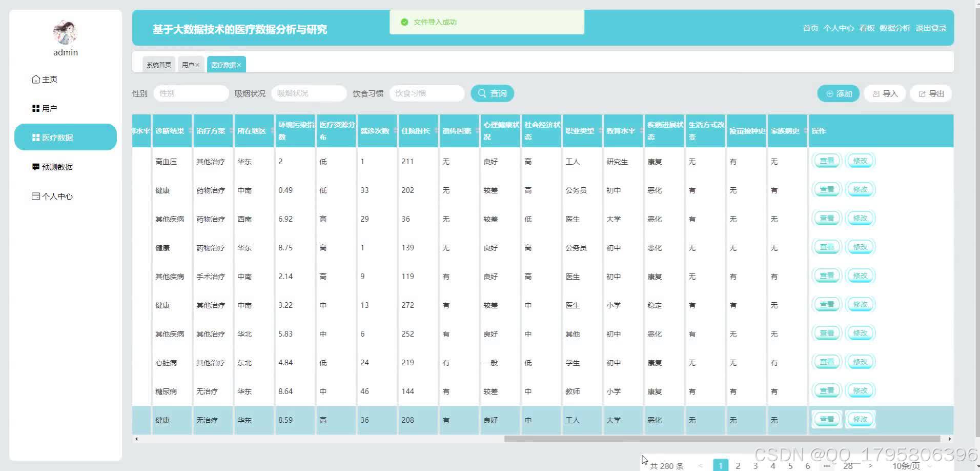
Task: Open 个人中心 in the sidebar
Action: tap(66, 196)
